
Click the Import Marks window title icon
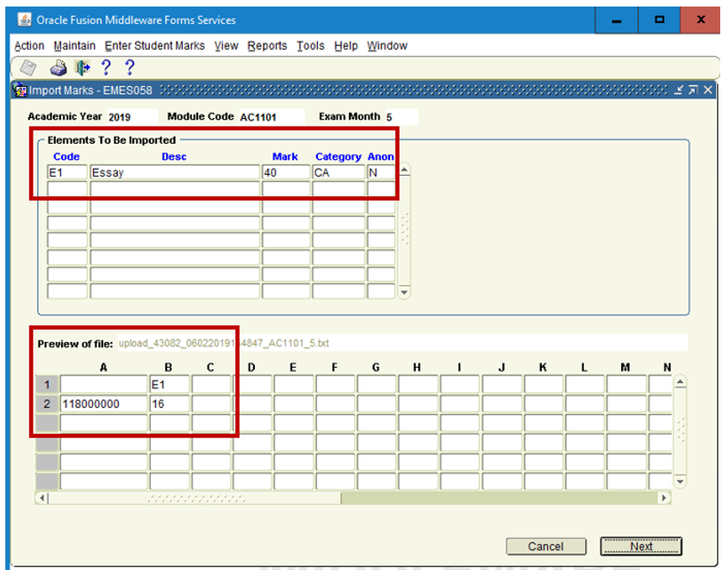22,90
